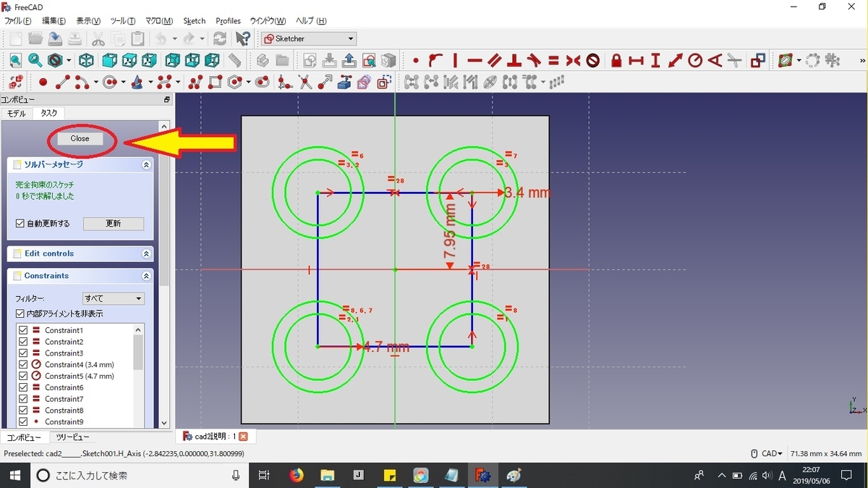Open the constraint filter dropdown

pyautogui.click(x=114, y=298)
